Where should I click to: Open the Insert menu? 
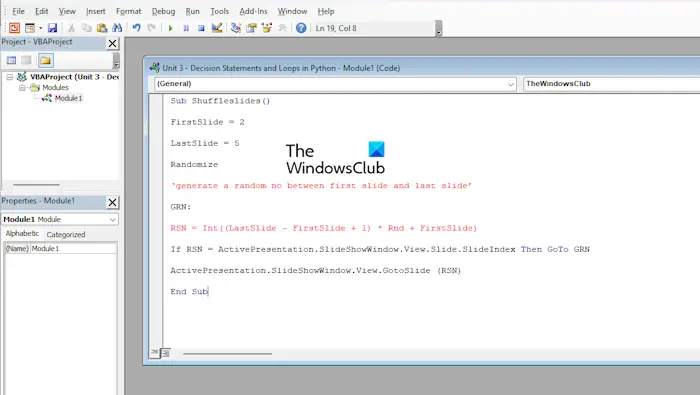pos(96,11)
